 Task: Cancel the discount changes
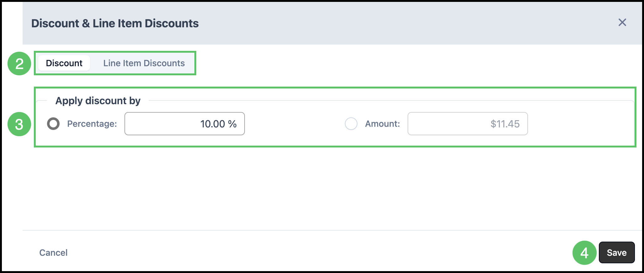point(53,253)
